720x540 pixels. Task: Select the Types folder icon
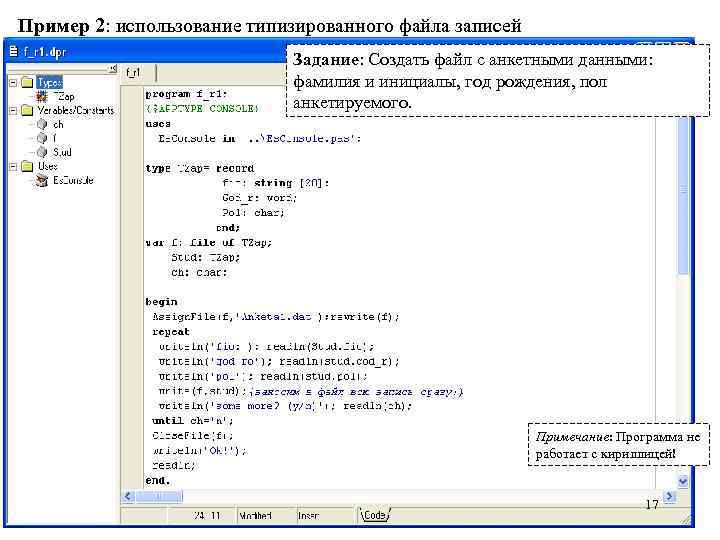28,83
